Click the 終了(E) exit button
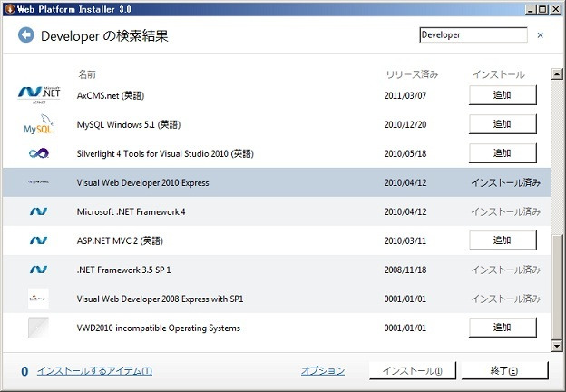Screen dimensions: 566x392 tap(504, 371)
